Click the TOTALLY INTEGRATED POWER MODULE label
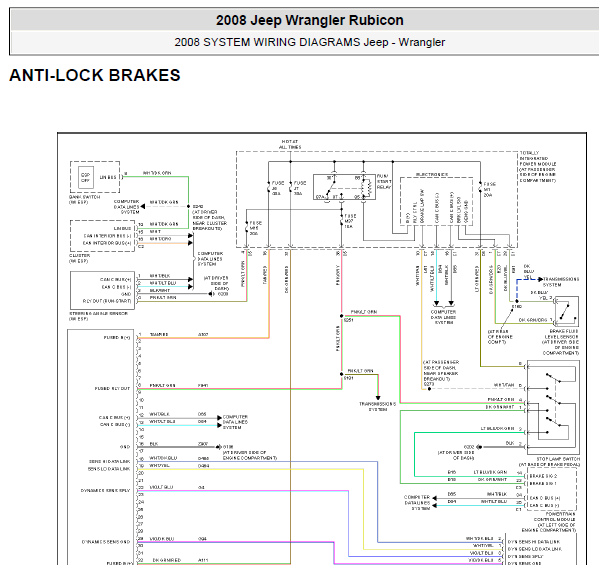Screen dimensions: 599x565 (x=538, y=167)
